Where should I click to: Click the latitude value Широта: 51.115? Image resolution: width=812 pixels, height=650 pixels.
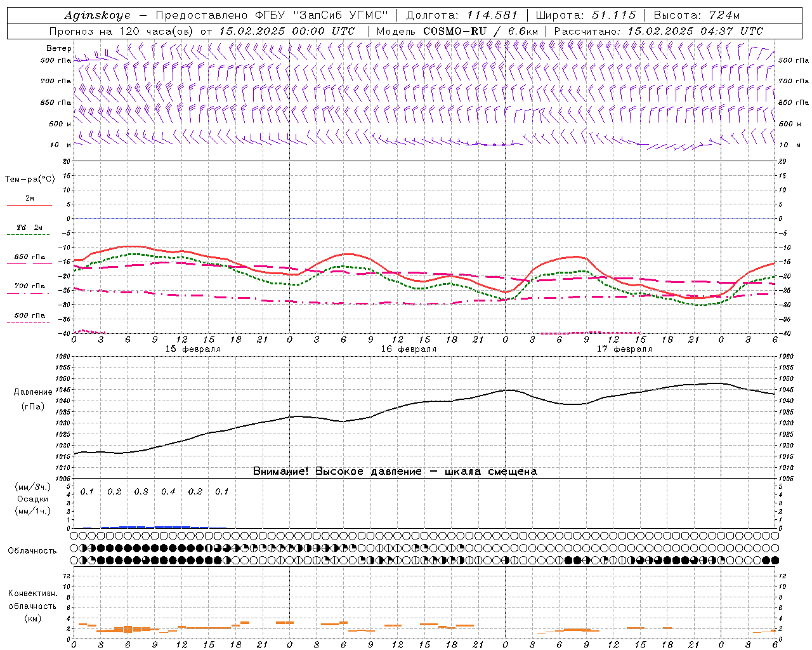pyautogui.click(x=586, y=15)
